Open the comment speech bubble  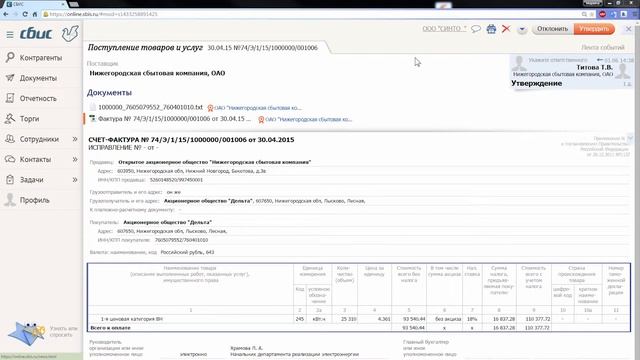pyautogui.click(x=476, y=29)
